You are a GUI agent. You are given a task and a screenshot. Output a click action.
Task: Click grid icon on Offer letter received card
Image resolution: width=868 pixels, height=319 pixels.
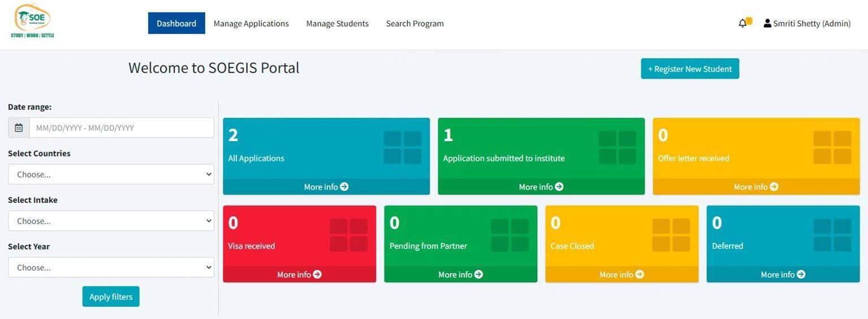pos(832,147)
